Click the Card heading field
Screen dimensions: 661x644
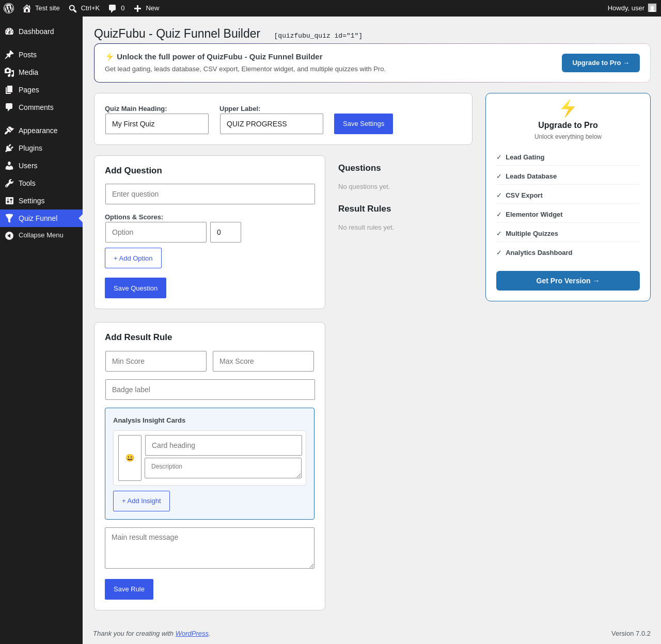[x=224, y=445]
